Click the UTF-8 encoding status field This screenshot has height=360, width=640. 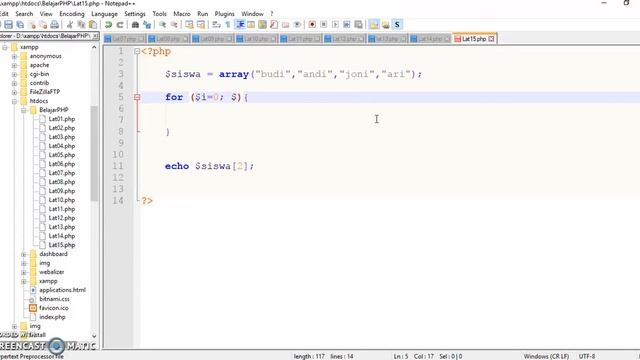pyautogui.click(x=587, y=356)
